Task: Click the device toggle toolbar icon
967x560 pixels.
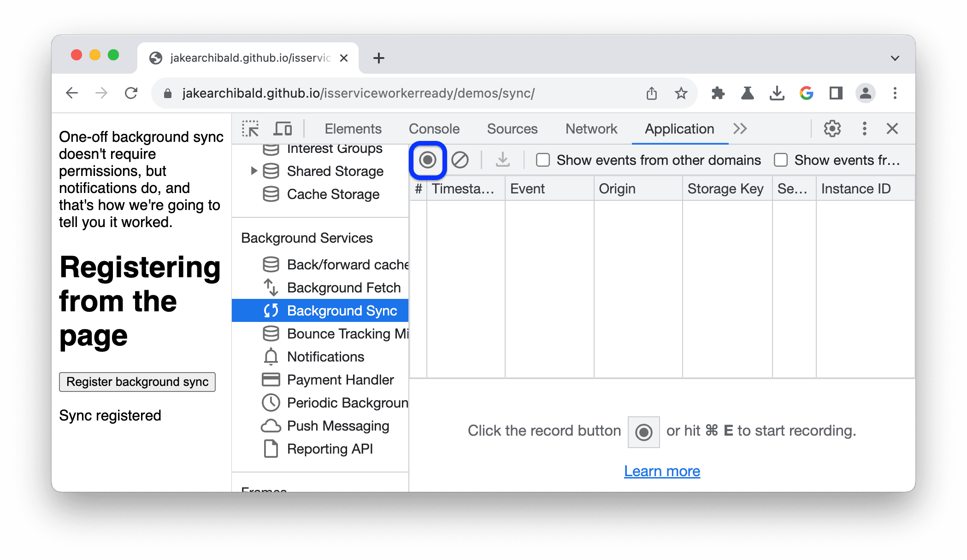Action: click(281, 128)
